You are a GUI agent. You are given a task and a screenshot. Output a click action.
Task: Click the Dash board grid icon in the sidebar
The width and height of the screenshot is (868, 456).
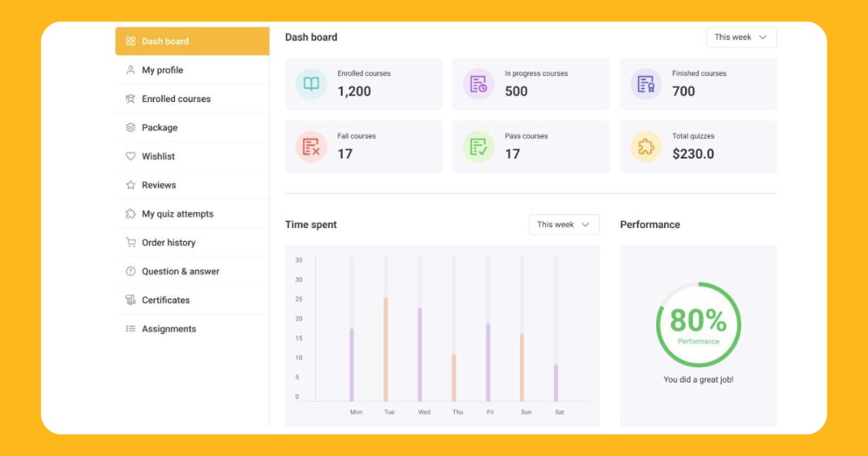(130, 41)
